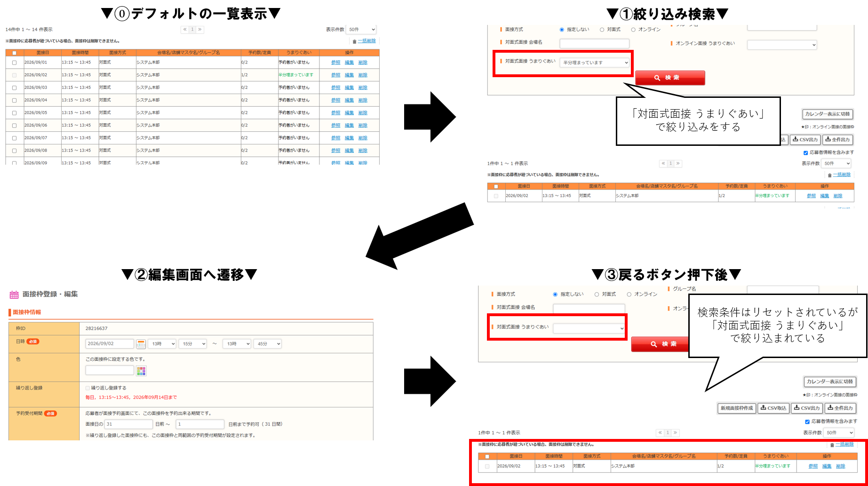Click カレンダー表示に切替 button in ① panel

(x=828, y=114)
